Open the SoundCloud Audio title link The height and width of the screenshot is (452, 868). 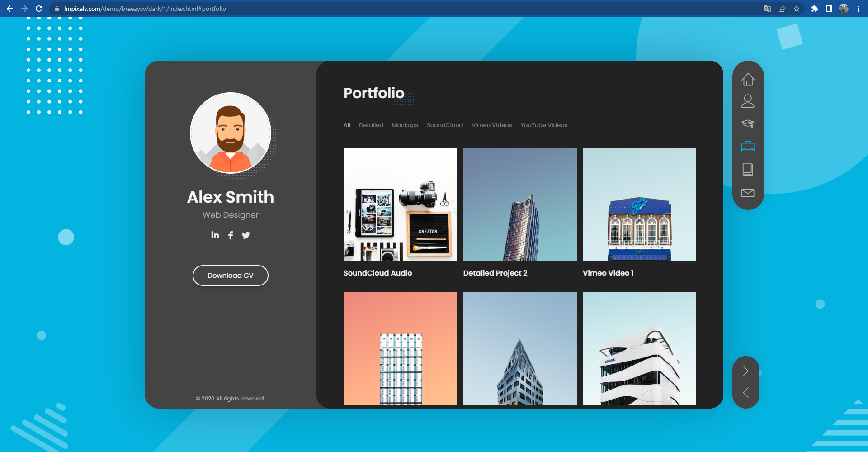377,273
